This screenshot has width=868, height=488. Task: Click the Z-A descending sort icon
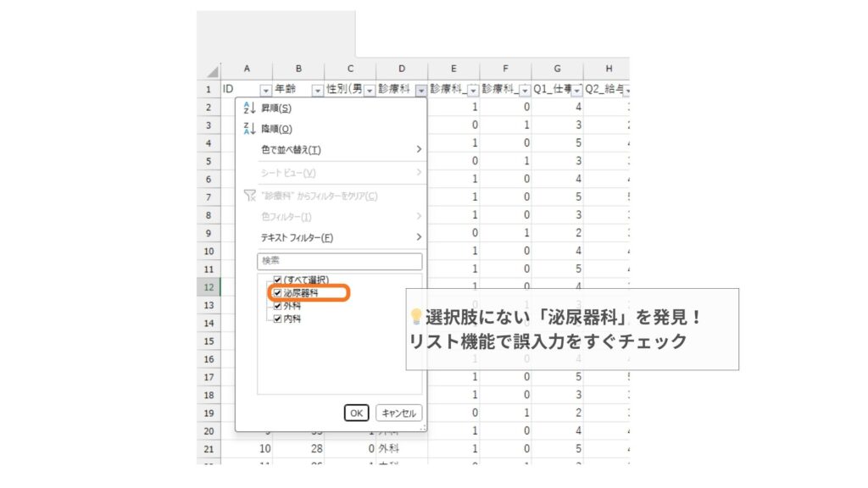click(248, 129)
